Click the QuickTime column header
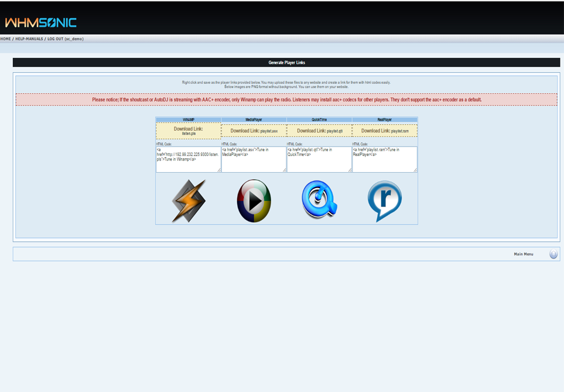This screenshot has height=392, width=564. pos(319,120)
